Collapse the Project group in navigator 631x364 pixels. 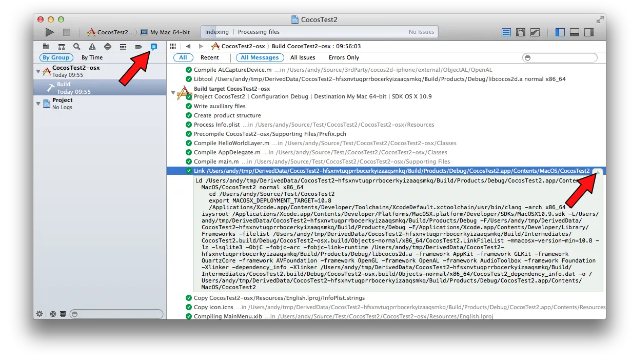click(x=38, y=104)
